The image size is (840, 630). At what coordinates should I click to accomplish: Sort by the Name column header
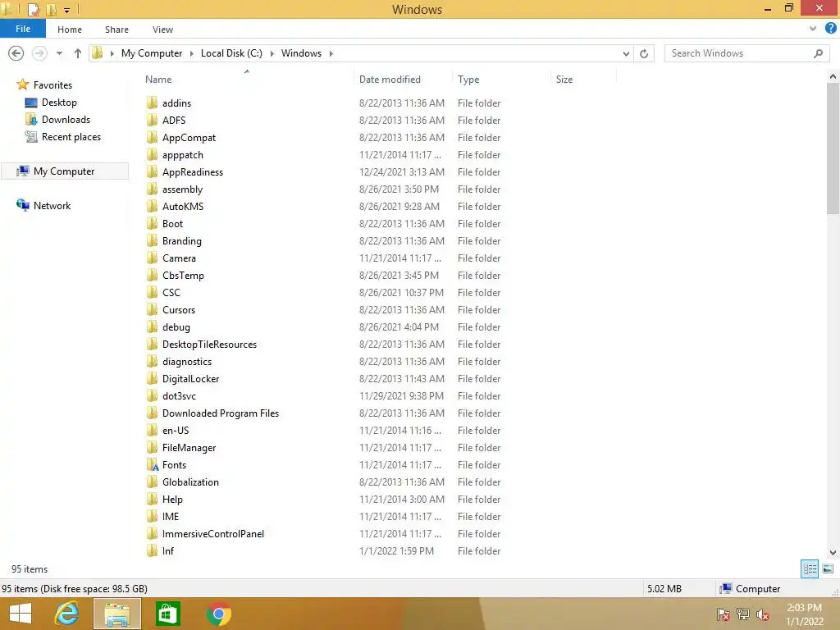coord(158,80)
